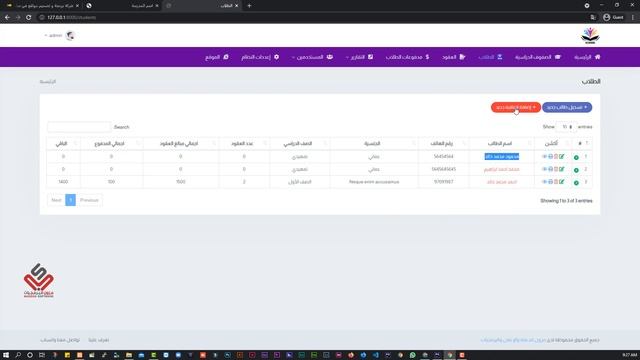Open the الطلاب nav item
Screen dimensions: 640x360
pos(490,57)
